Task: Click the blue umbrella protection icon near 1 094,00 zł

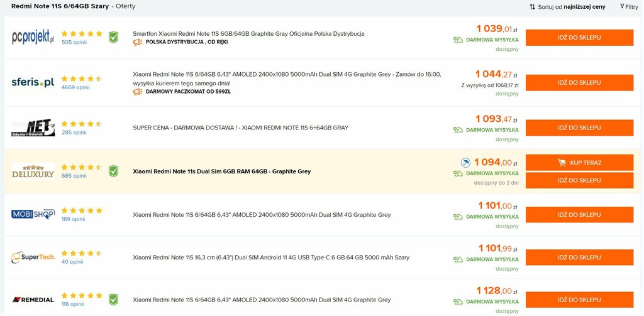Action: (x=465, y=163)
